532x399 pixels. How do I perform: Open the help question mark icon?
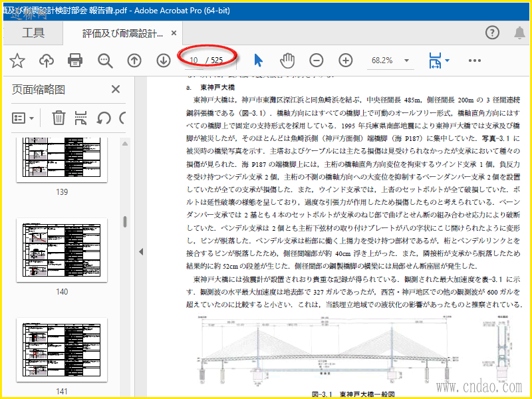pos(492,33)
